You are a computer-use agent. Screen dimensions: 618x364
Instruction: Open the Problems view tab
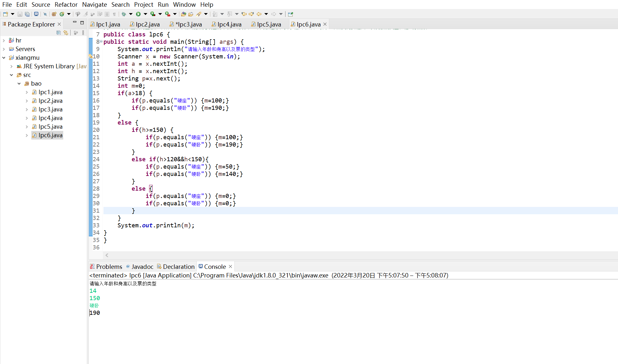pos(109,267)
